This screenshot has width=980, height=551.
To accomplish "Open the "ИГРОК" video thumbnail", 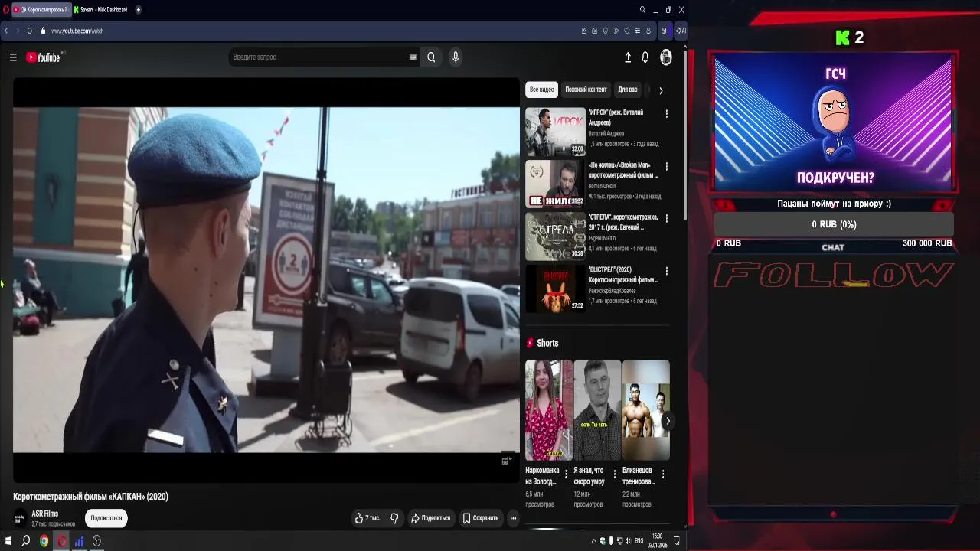I will (555, 132).
